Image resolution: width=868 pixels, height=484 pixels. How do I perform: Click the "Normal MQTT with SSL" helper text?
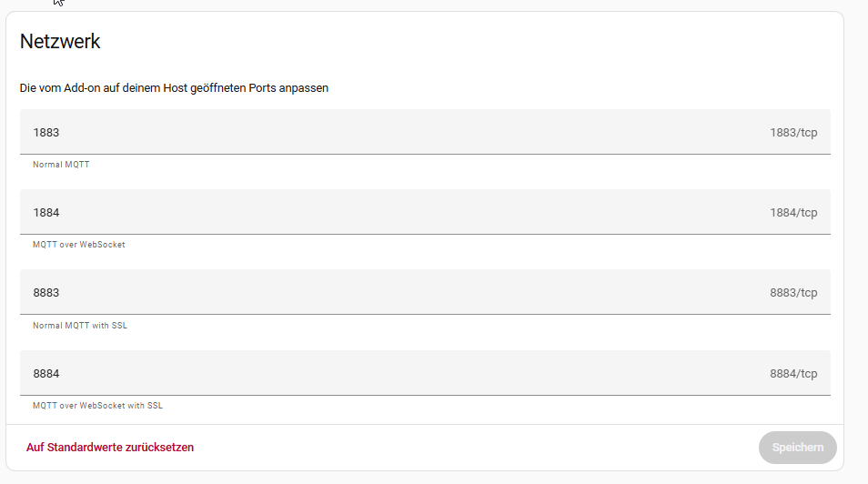80,325
